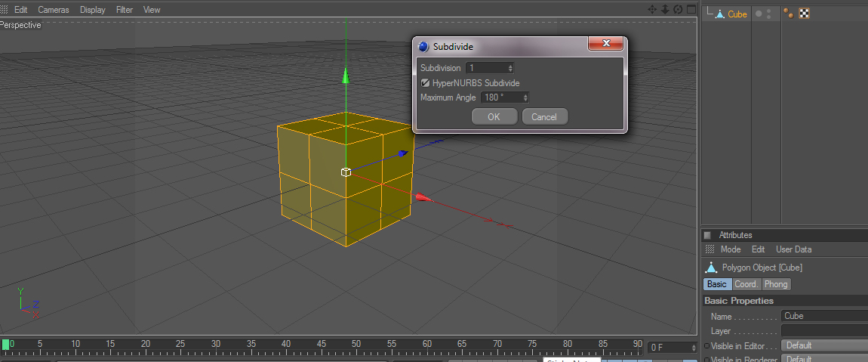Image resolution: width=868 pixels, height=362 pixels.
Task: Click the viewport menu grip icon
Action: (4, 9)
